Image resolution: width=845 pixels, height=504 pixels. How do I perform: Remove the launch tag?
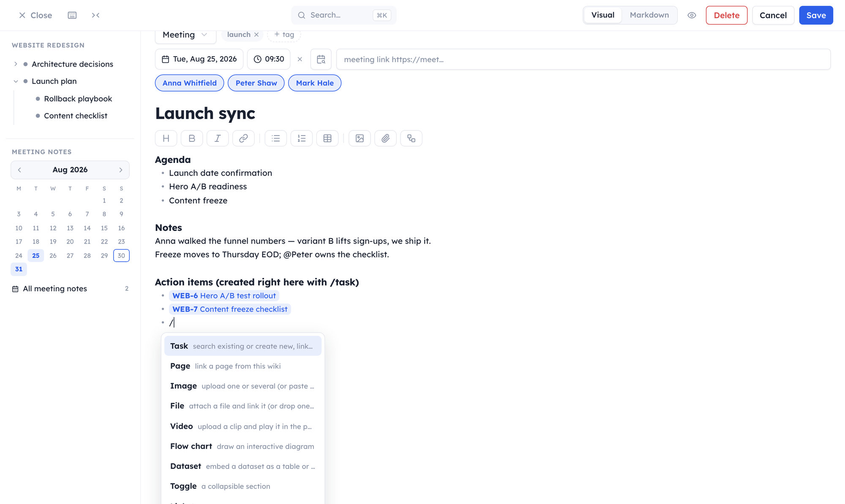tap(256, 35)
